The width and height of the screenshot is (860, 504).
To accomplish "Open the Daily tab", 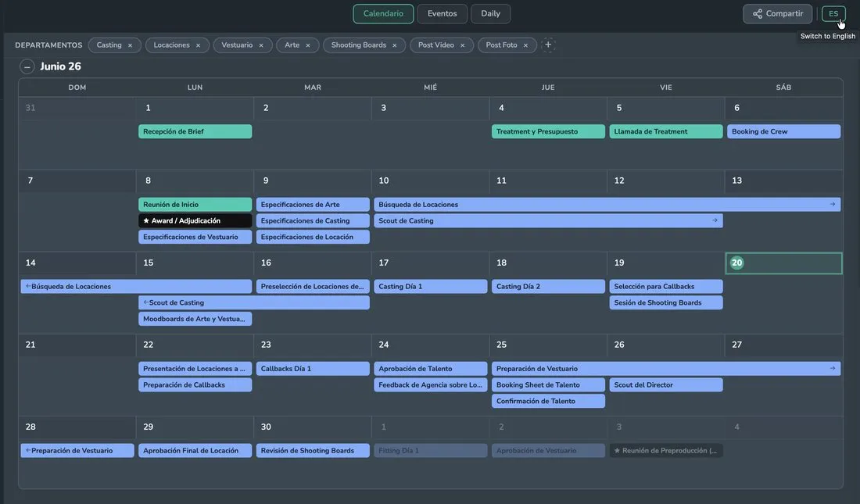I will [490, 14].
